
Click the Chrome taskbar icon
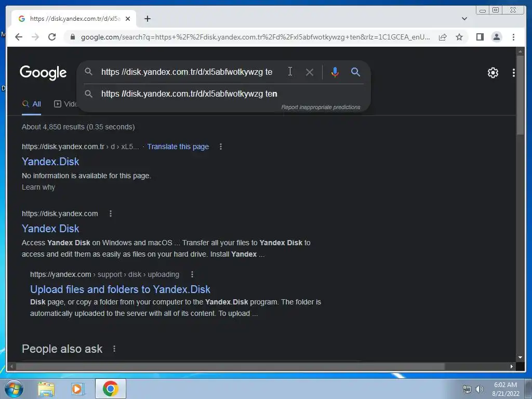point(111,389)
